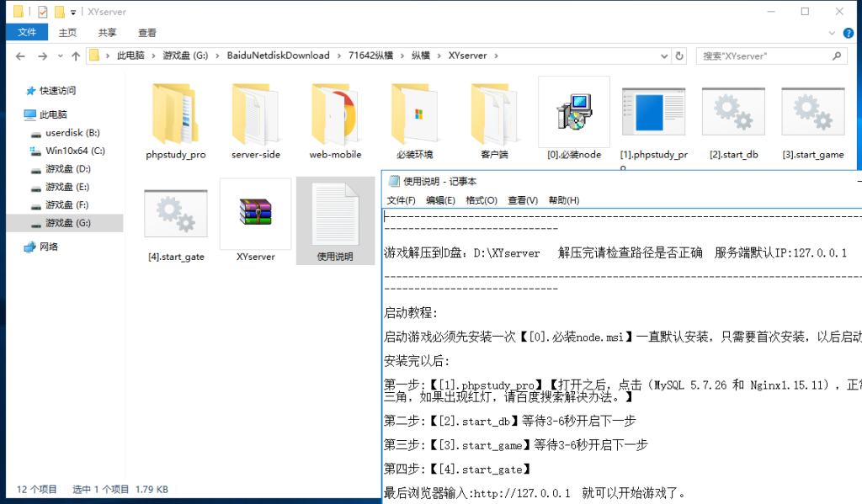862x504 pixels.
Task: Expand chevron after XYserver breadcrumb
Action: point(497,56)
